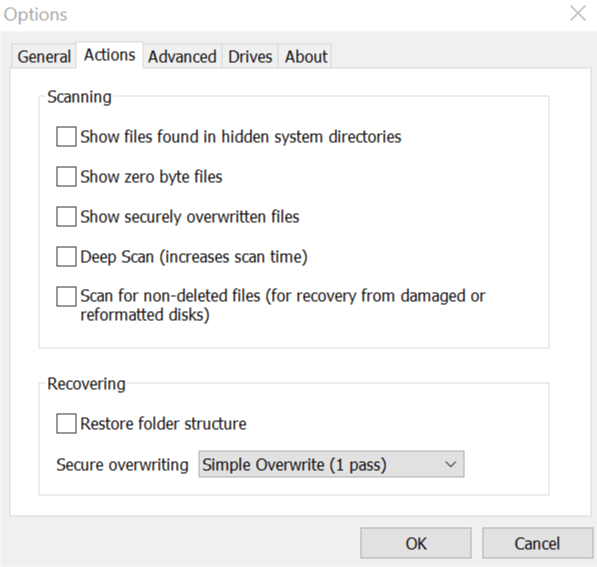The width and height of the screenshot is (597, 567).
Task: Open the Simple Overwrite (1 pass) combo box
Action: (x=331, y=464)
